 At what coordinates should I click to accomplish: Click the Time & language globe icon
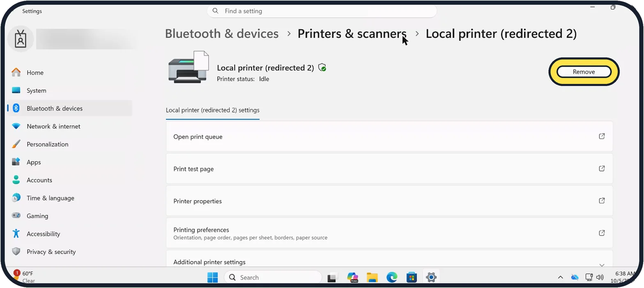coord(16,198)
